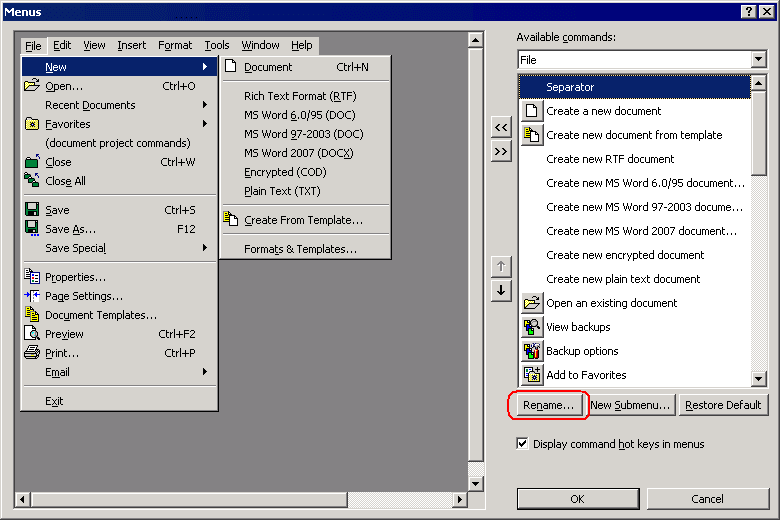Click the Create From Template icon in submenu

[x=230, y=219]
